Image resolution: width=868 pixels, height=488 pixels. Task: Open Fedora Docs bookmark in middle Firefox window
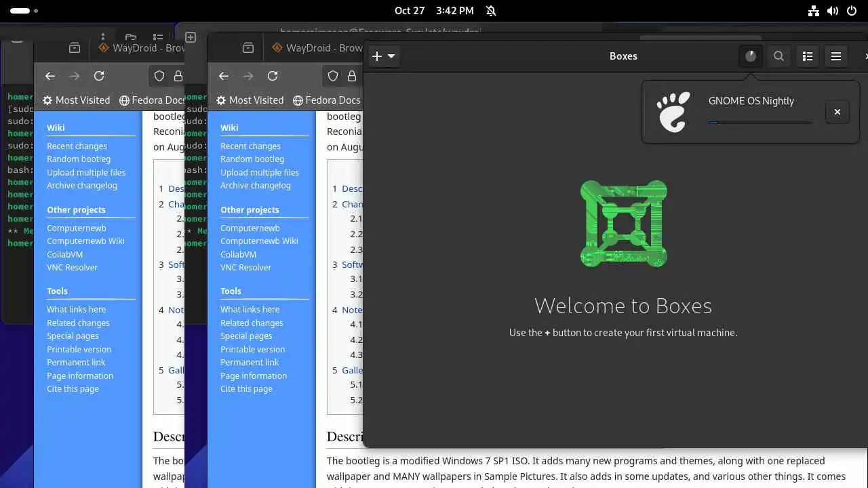(327, 100)
